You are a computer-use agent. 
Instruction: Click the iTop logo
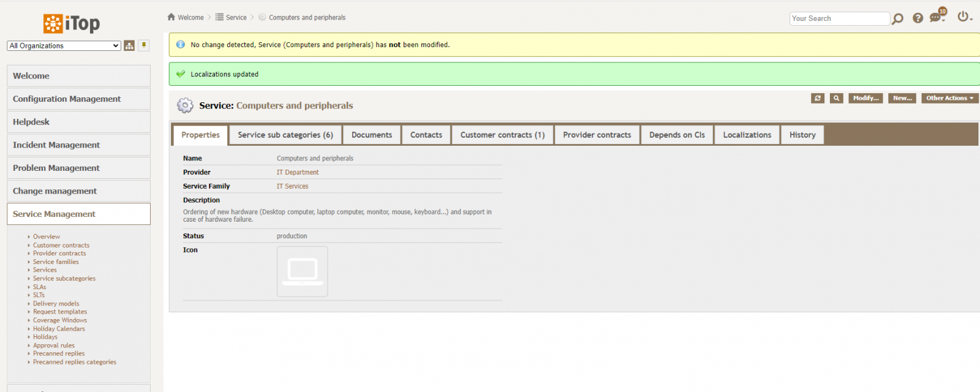tap(72, 23)
